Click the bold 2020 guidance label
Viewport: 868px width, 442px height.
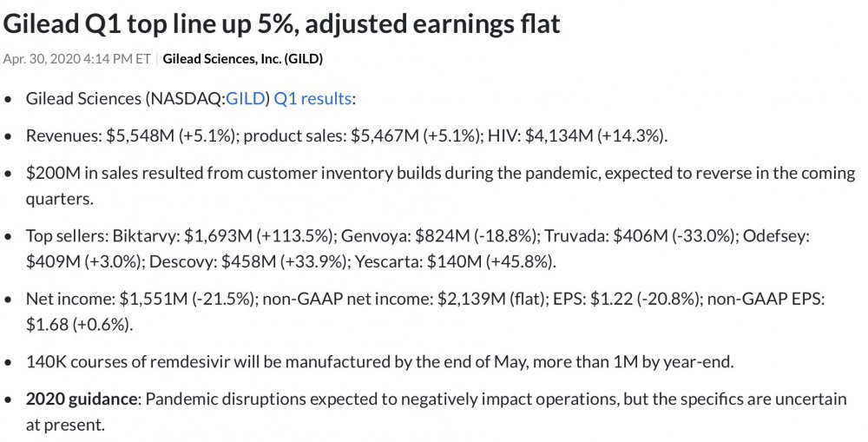82,399
